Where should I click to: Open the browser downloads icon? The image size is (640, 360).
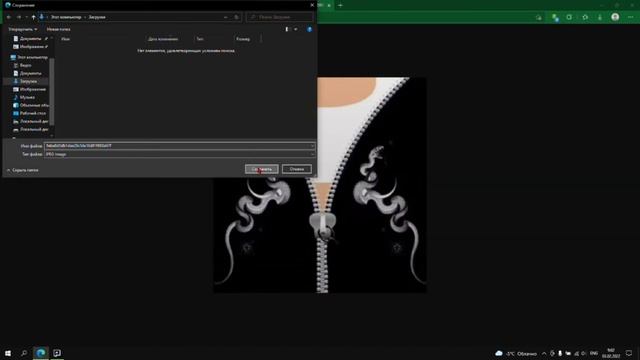tap(600, 17)
